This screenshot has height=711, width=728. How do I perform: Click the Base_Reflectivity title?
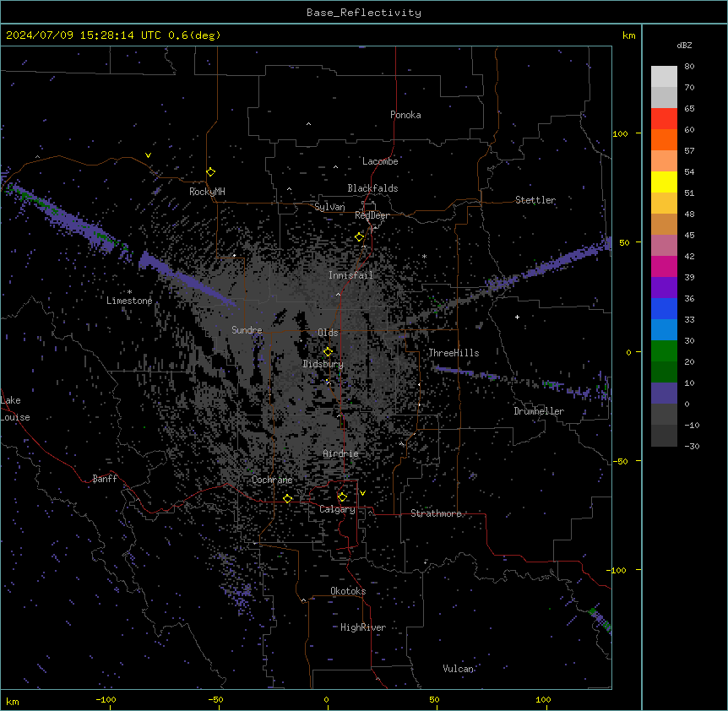coord(364,13)
